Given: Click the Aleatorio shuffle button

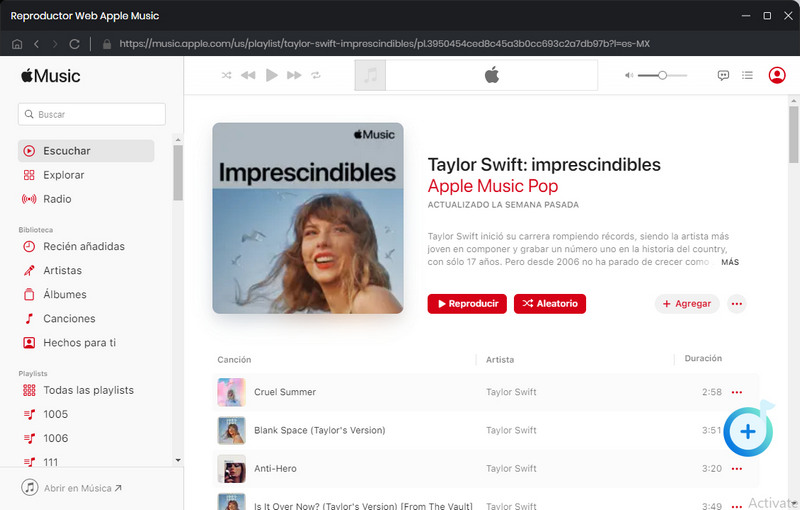Looking at the screenshot, I should 550,304.
